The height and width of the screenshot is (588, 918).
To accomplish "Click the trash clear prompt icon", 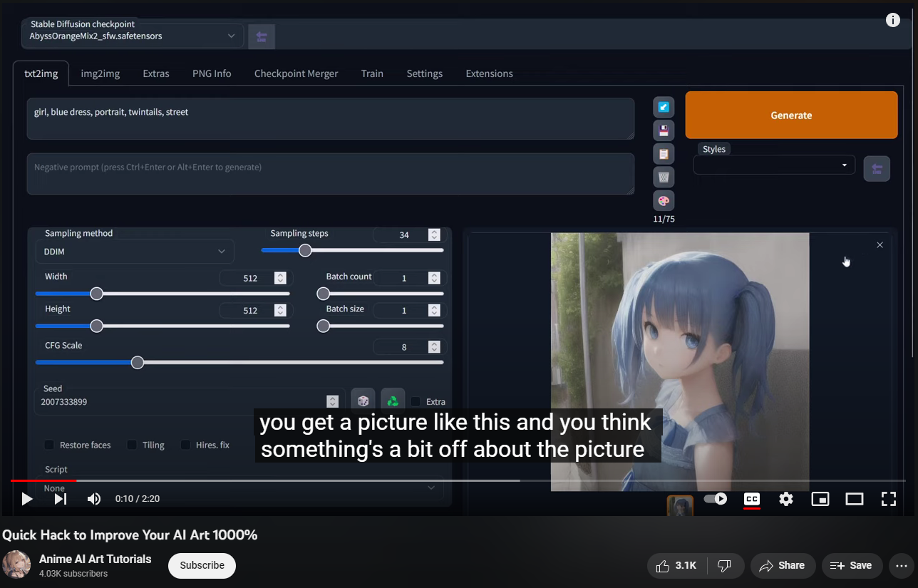I will [664, 177].
